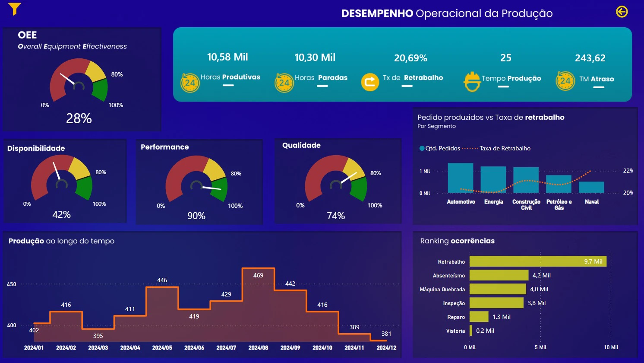This screenshot has height=363, width=644.
Task: Select the 2024/05 axis label
Action: [x=162, y=348]
